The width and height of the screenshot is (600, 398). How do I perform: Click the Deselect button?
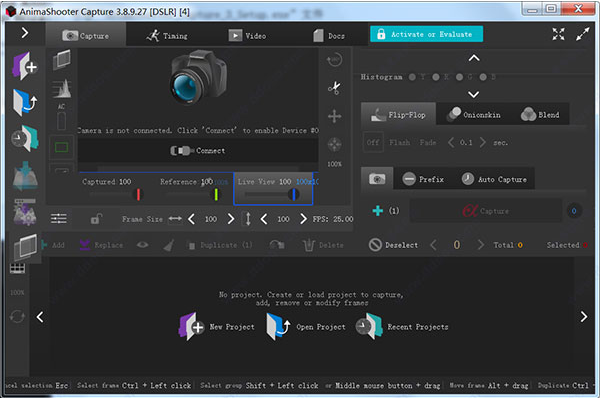[x=393, y=245]
